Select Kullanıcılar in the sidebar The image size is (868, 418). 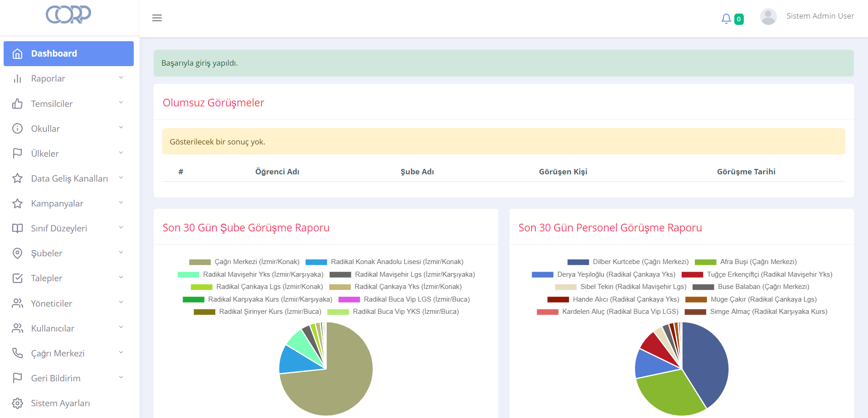pyautogui.click(x=53, y=328)
